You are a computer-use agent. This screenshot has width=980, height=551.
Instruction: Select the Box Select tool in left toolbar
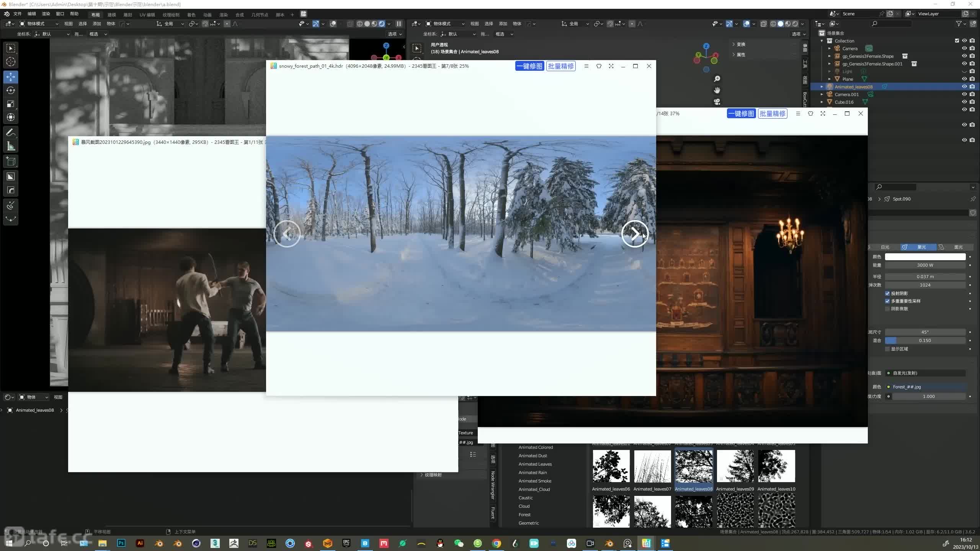click(11, 48)
